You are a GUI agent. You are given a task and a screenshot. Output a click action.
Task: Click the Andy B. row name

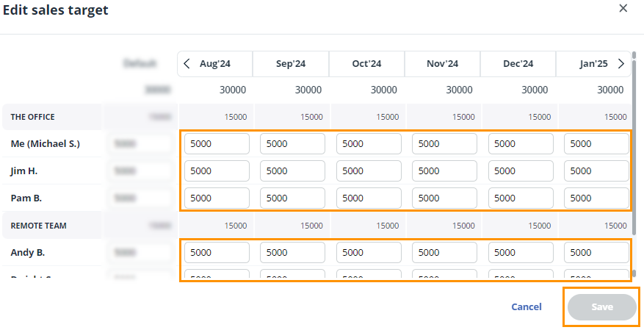tap(27, 252)
